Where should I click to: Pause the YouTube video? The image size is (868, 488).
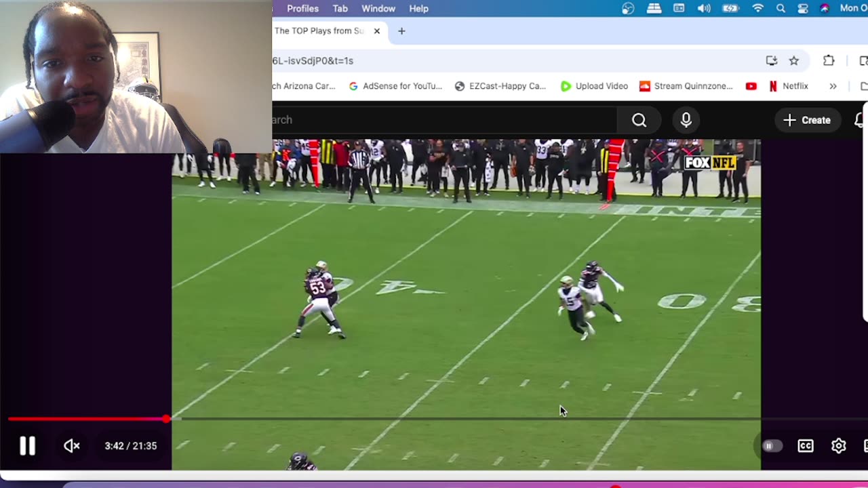click(x=27, y=445)
